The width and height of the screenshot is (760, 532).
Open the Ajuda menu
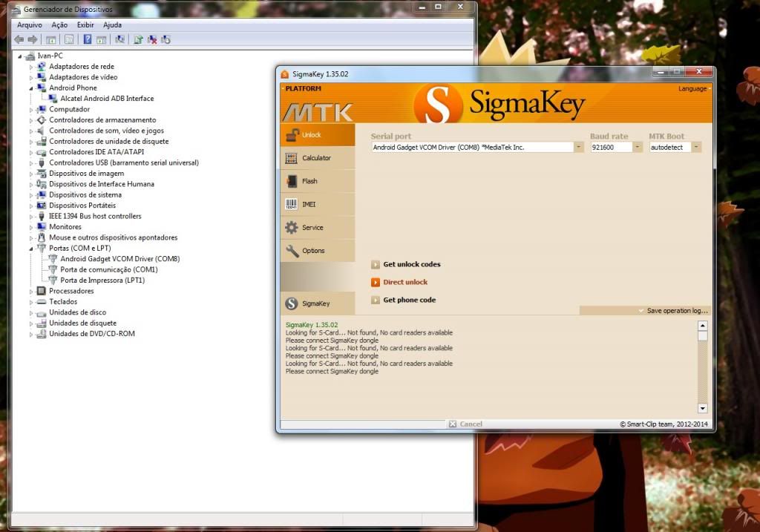click(x=113, y=24)
